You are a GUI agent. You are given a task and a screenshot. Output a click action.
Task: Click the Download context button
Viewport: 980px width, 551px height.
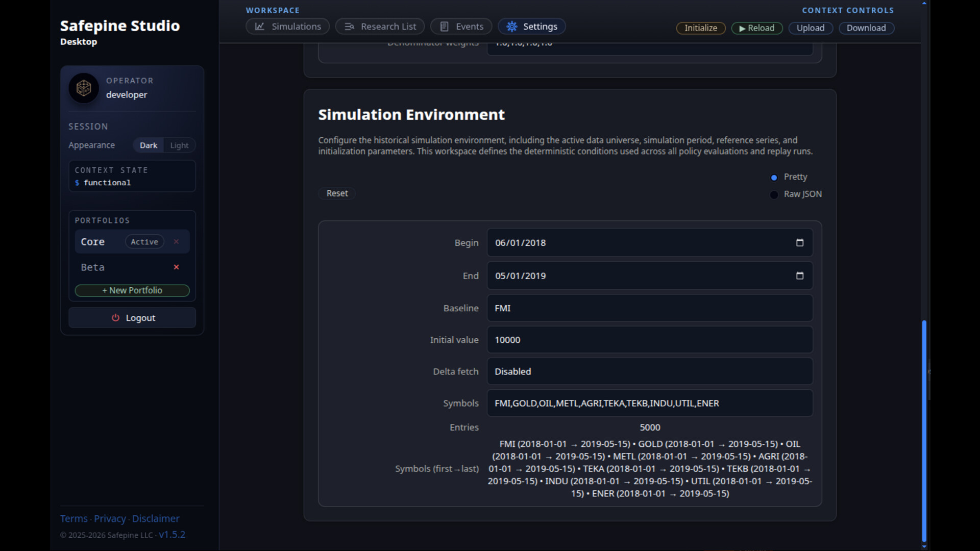tap(866, 28)
